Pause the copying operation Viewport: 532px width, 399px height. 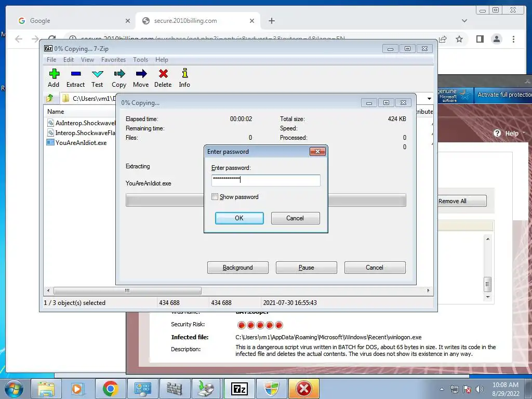(x=307, y=268)
